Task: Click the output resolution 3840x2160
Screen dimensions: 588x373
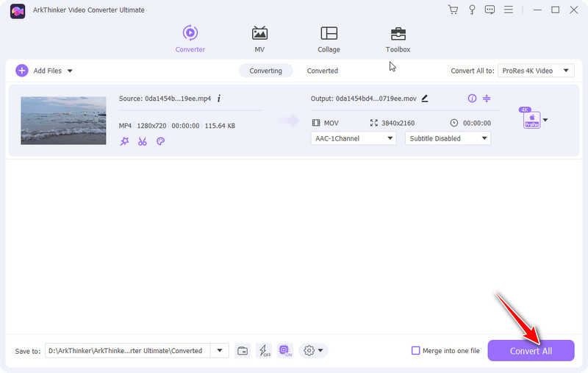Action: [398, 123]
